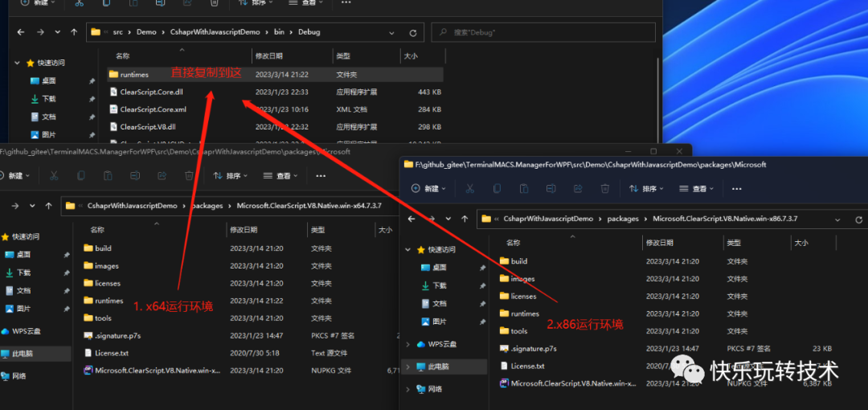The height and width of the screenshot is (410, 868).
Task: Click Delete icon in x64 window toolbar
Action: pyautogui.click(x=190, y=175)
